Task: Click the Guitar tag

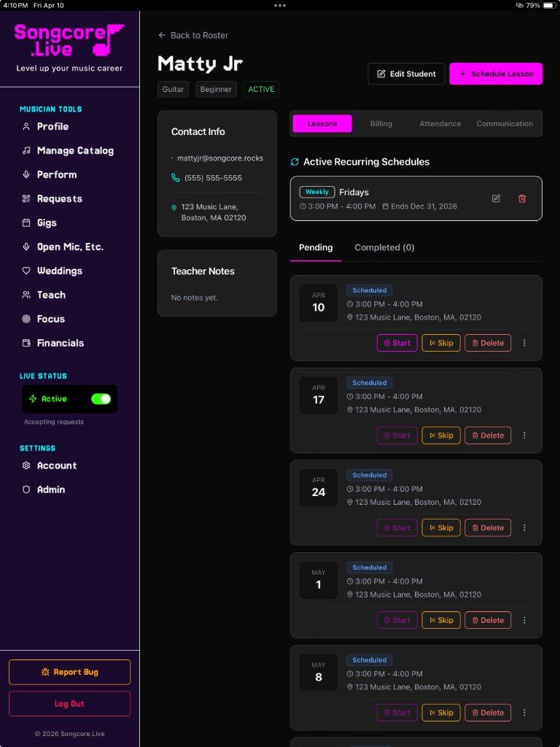Action: point(174,89)
